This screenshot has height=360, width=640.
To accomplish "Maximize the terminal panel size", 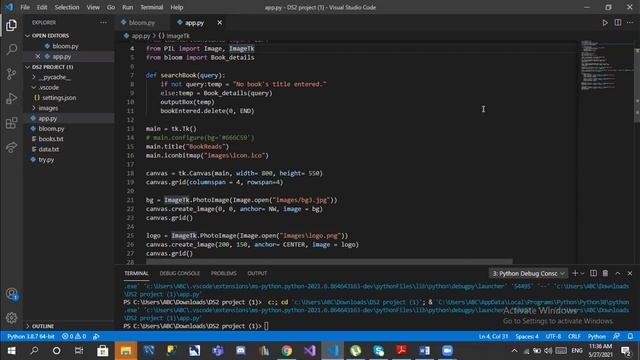I will pyautogui.click(x=618, y=273).
